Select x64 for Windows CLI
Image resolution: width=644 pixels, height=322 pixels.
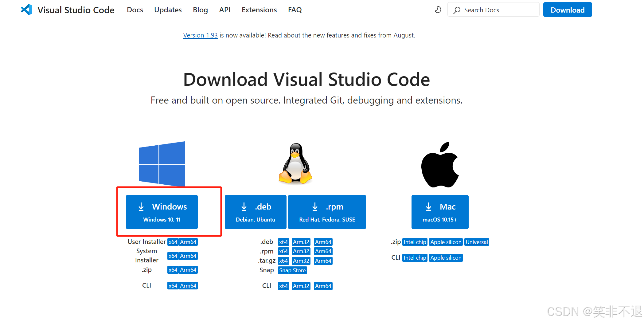coord(173,286)
